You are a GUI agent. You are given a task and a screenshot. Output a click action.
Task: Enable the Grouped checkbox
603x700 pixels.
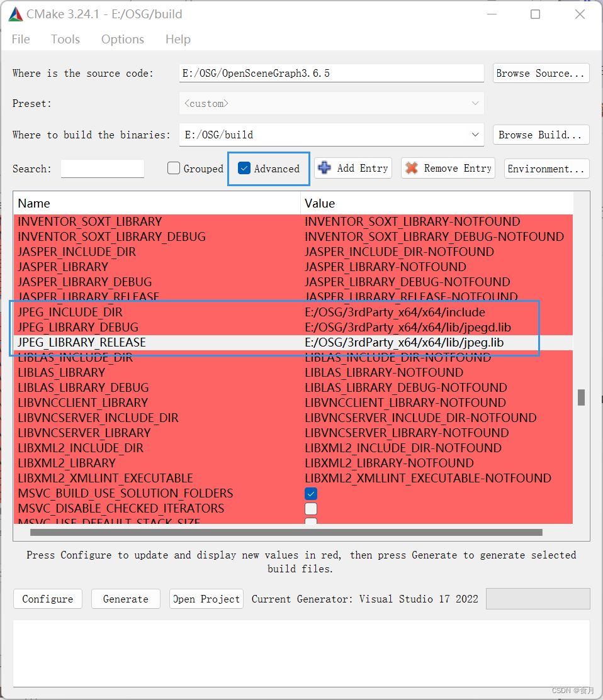(x=173, y=168)
